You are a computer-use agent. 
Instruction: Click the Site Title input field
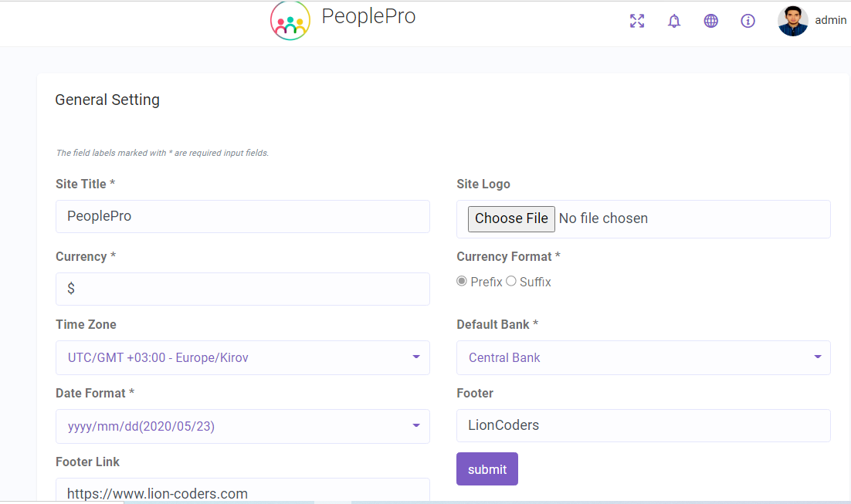click(242, 217)
